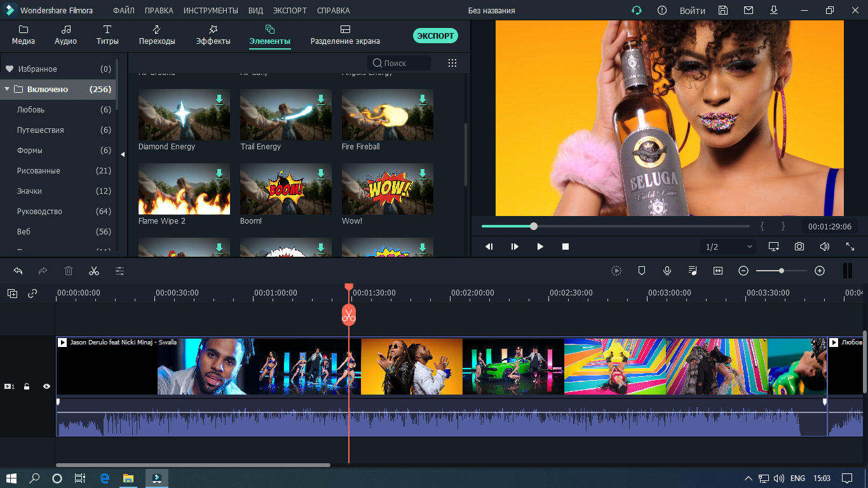Select the Рисованные category
Image resolution: width=868 pixels, height=488 pixels.
pyautogui.click(x=58, y=170)
